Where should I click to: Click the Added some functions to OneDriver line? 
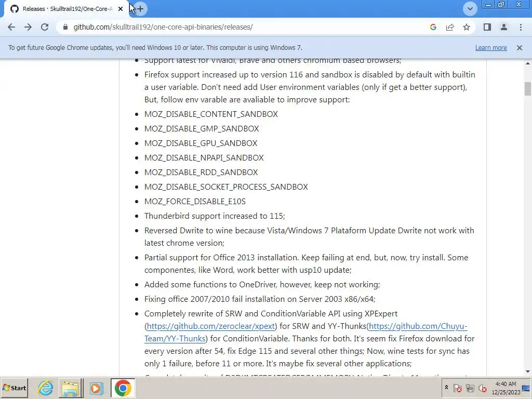click(x=262, y=284)
